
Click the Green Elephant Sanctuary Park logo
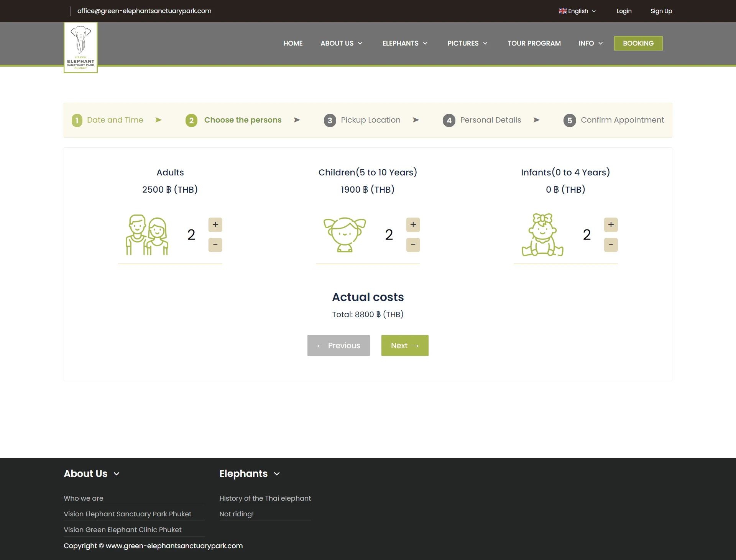(x=80, y=47)
